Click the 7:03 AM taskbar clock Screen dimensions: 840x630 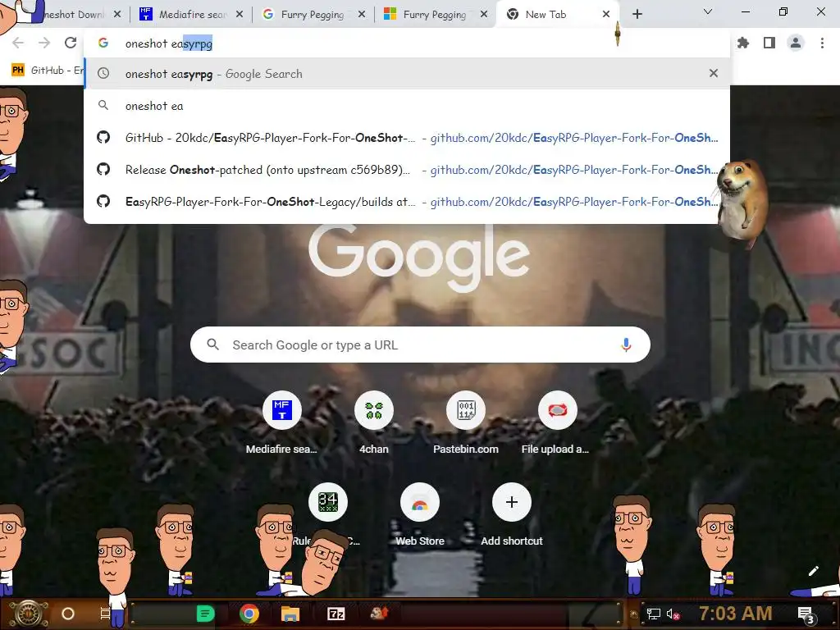click(x=736, y=614)
